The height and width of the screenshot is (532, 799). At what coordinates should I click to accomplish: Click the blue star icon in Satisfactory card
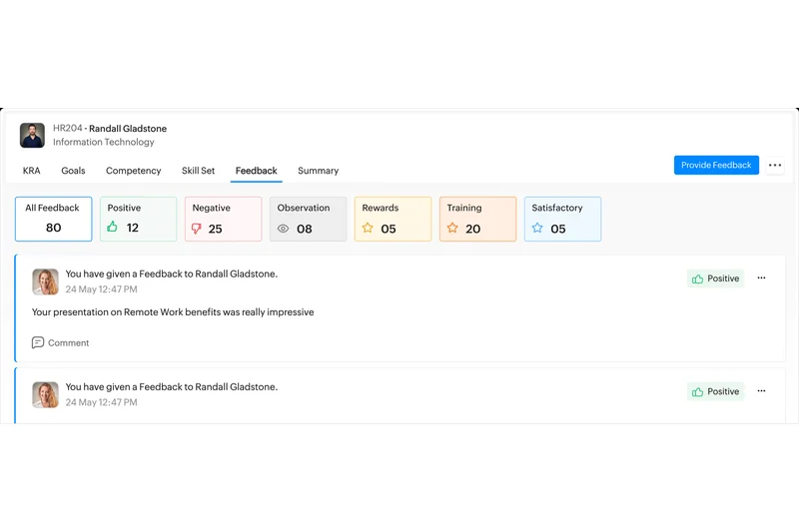537,229
